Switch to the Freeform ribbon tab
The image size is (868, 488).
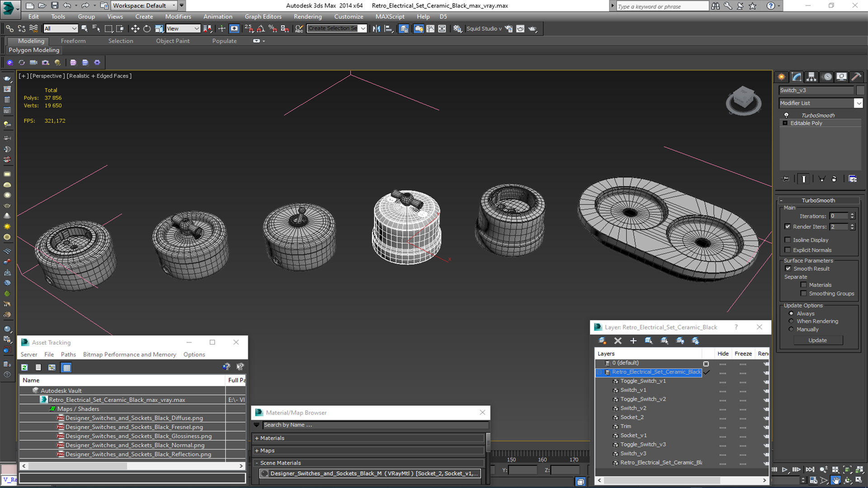point(73,41)
